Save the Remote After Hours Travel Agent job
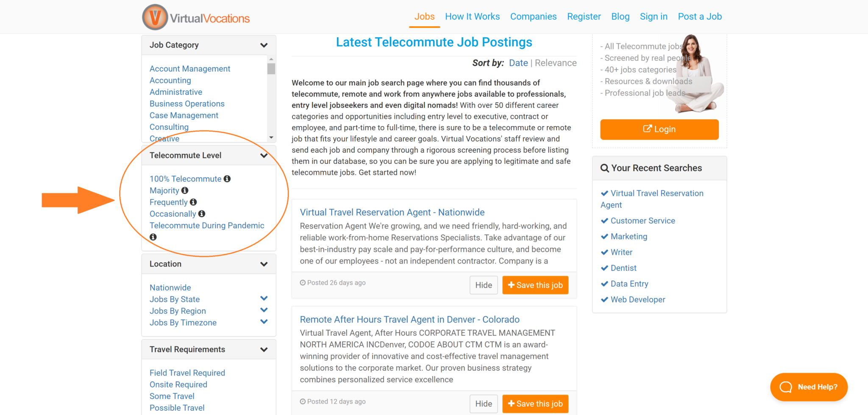Screen dimensions: 868x415 (535, 404)
